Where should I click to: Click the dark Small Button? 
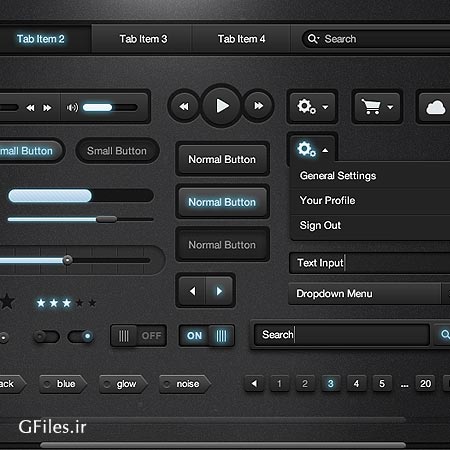pyautogui.click(x=117, y=151)
